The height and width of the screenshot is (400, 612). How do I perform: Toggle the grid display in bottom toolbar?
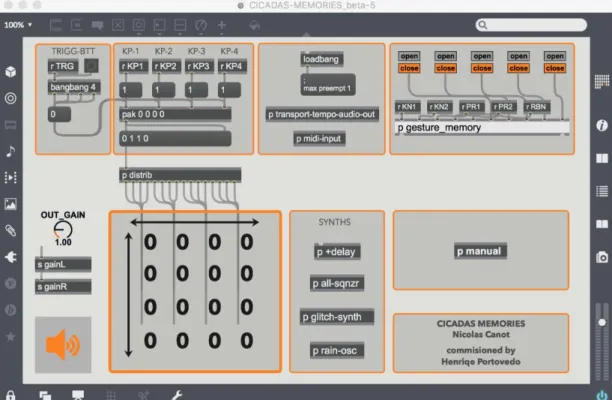pos(111,395)
